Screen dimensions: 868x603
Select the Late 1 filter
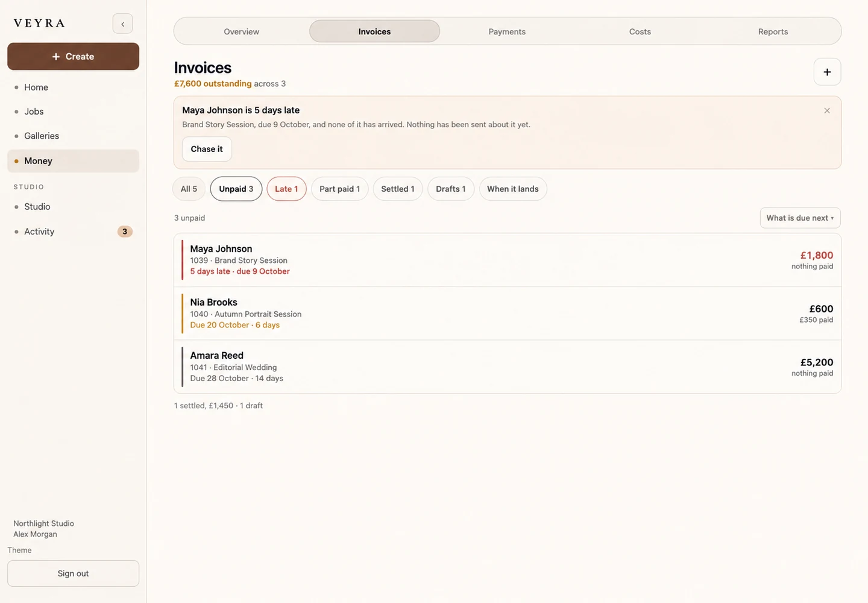click(286, 189)
